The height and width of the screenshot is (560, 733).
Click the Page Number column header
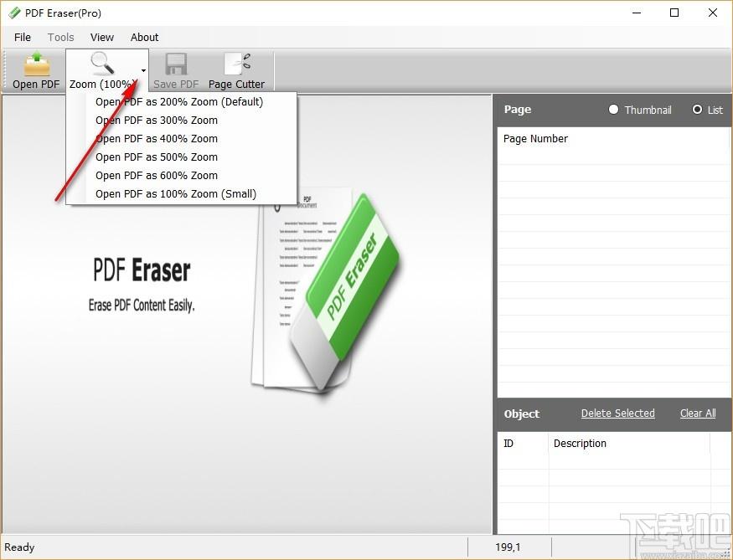coord(535,139)
